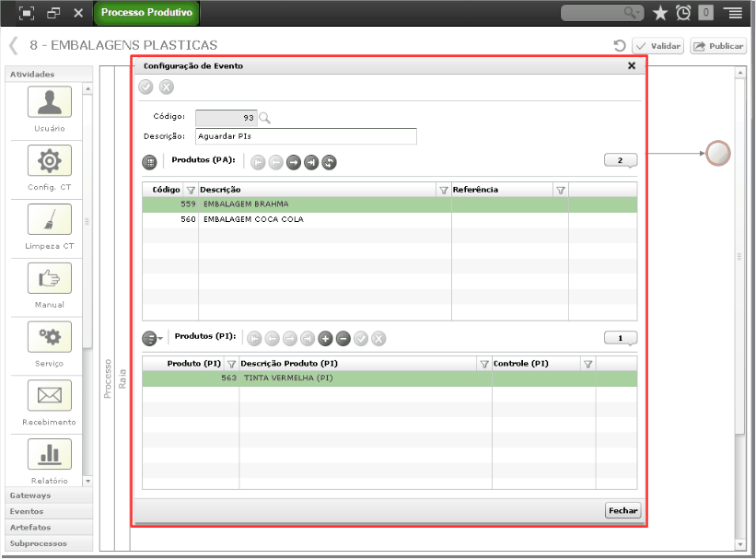The height and width of the screenshot is (559, 756).
Task: Remove PI row with minus button
Action: click(343, 339)
